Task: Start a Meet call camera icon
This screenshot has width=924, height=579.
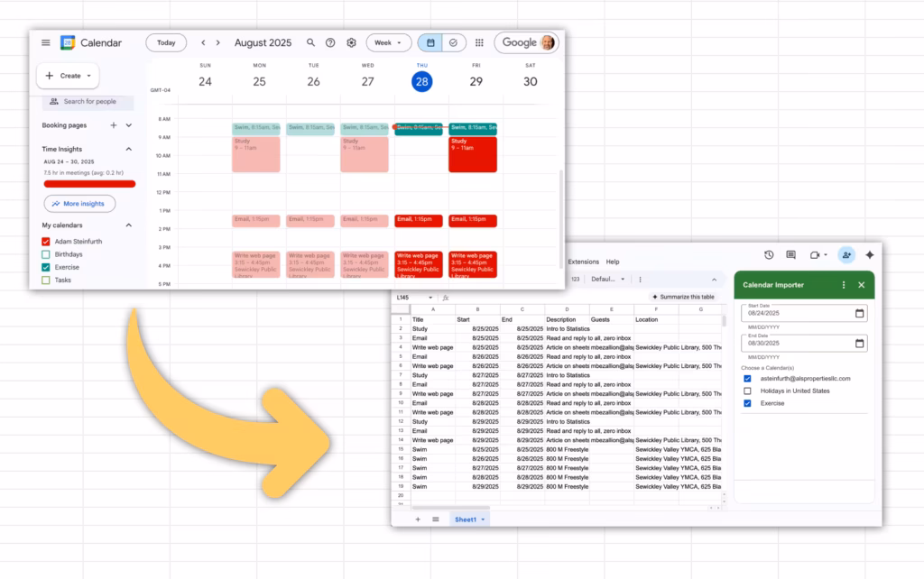Action: click(815, 254)
